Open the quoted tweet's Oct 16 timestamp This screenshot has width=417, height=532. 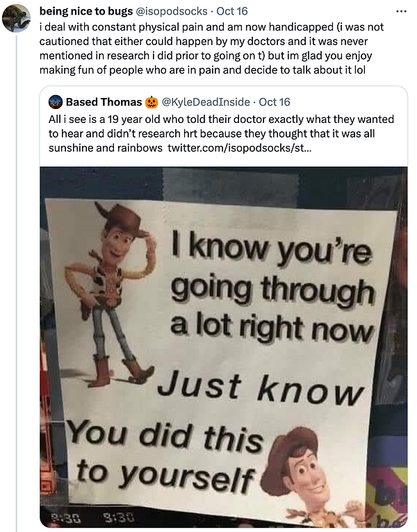point(275,102)
